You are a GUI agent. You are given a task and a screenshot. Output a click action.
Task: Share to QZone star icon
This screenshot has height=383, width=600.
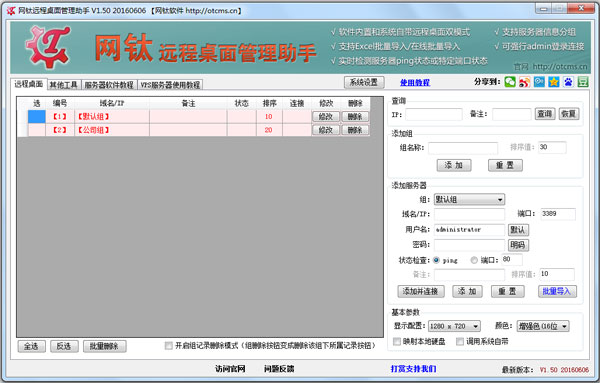(554, 81)
